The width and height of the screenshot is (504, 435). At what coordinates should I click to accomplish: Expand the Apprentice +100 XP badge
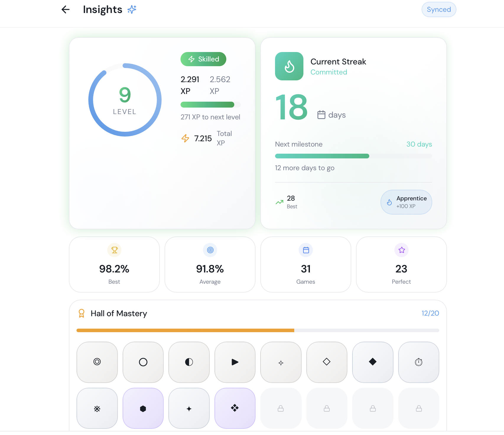pyautogui.click(x=406, y=202)
